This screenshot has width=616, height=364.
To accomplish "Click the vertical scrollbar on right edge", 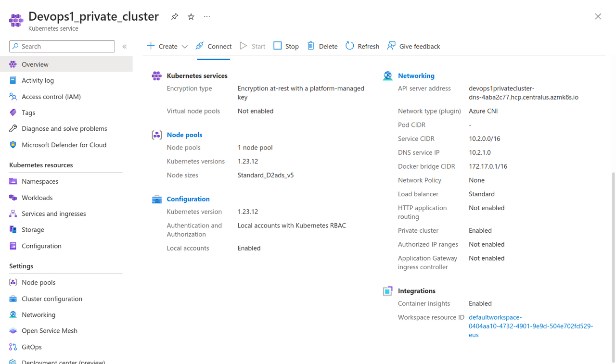I will 613,267.
